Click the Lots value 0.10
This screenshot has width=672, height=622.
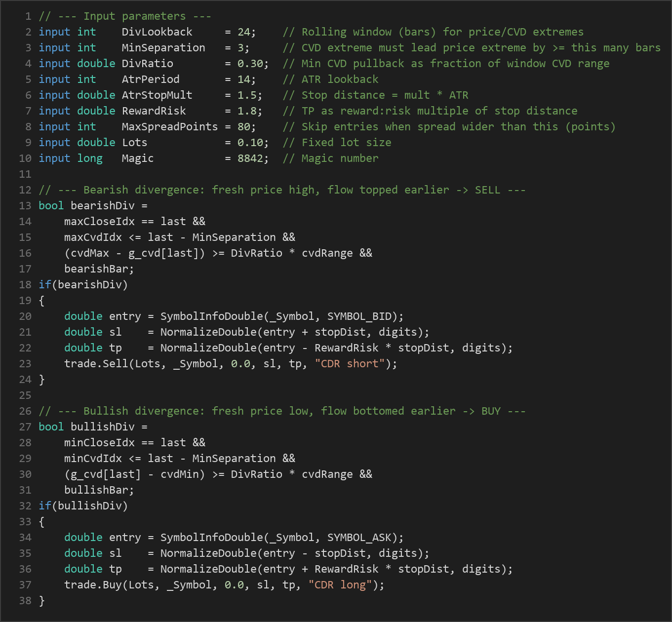[x=250, y=143]
